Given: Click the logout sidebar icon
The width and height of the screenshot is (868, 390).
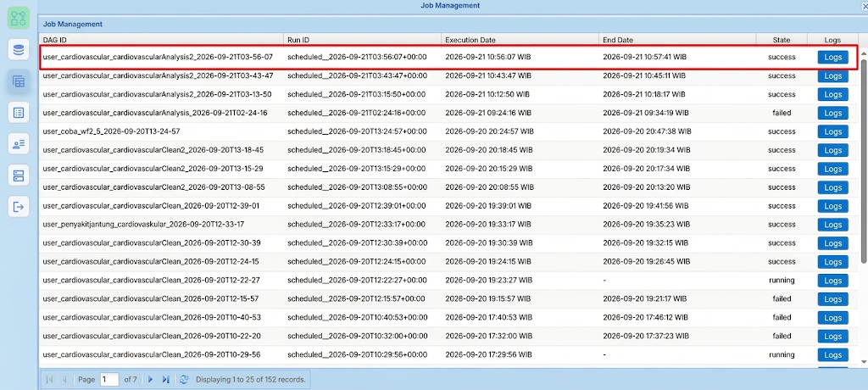Looking at the screenshot, I should [x=19, y=207].
